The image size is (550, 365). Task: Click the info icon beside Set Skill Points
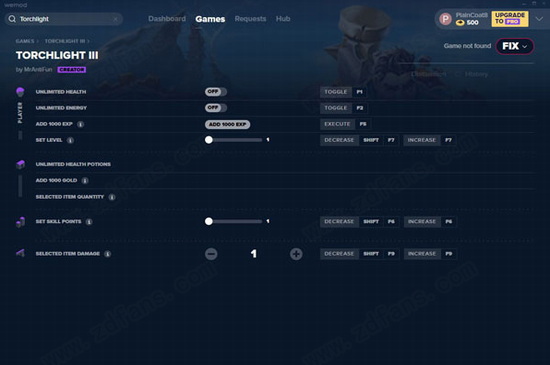pyautogui.click(x=89, y=222)
